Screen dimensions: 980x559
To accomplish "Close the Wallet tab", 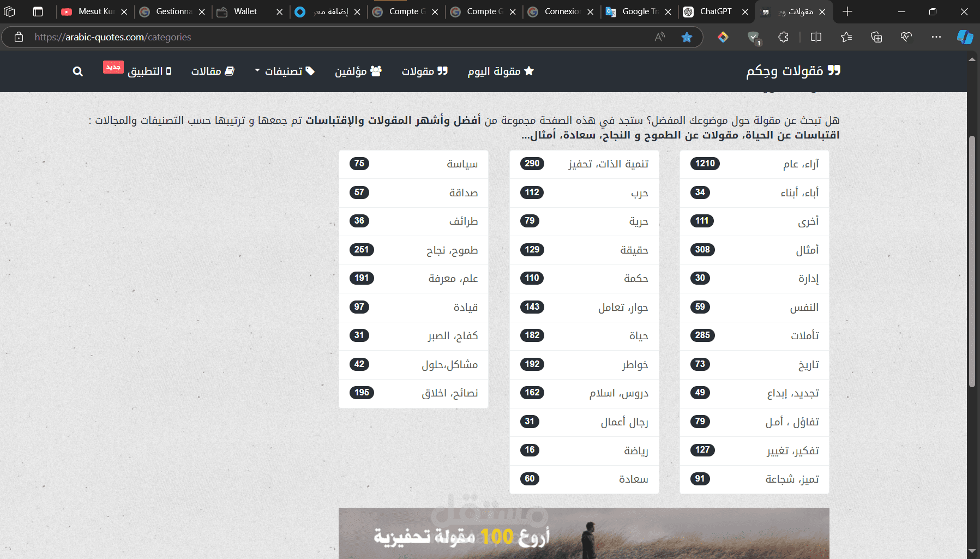I will click(280, 11).
